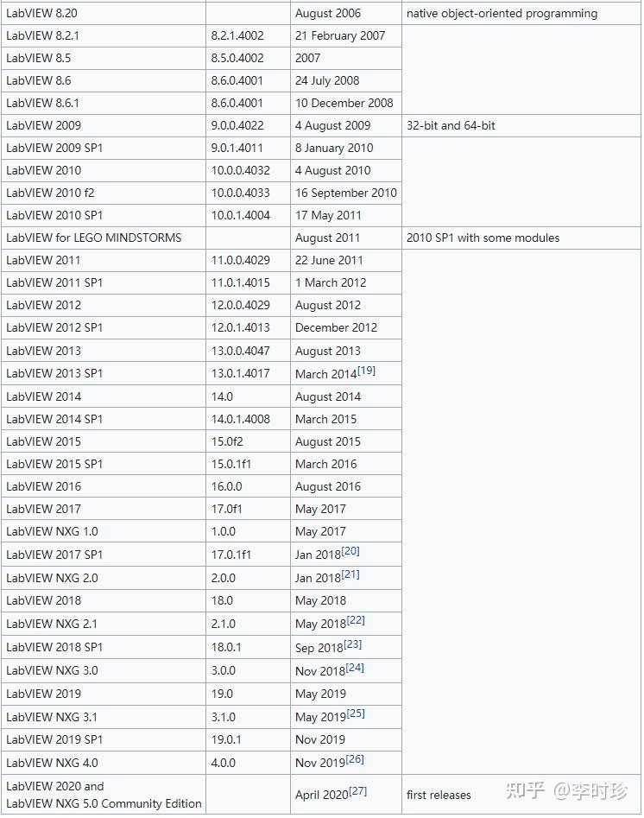Select 'LabVIEW for LEGO MINDSTORMS' cell
The height and width of the screenshot is (818, 644).
(x=104, y=238)
